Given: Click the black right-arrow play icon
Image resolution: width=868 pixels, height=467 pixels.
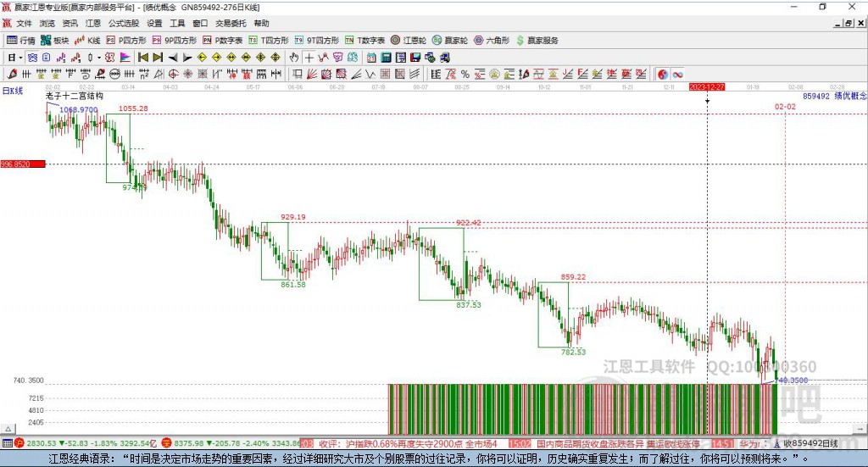Looking at the screenshot, I should 187,58.
